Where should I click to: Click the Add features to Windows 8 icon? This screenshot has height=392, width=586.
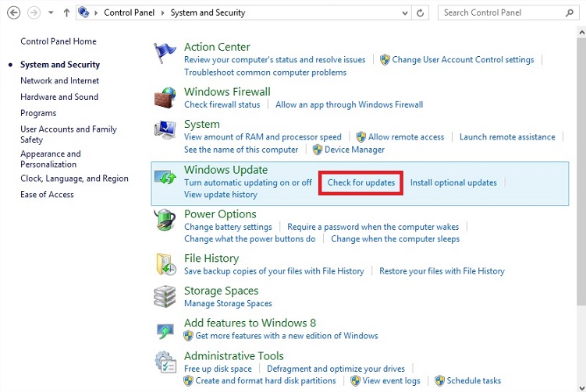[165, 330]
